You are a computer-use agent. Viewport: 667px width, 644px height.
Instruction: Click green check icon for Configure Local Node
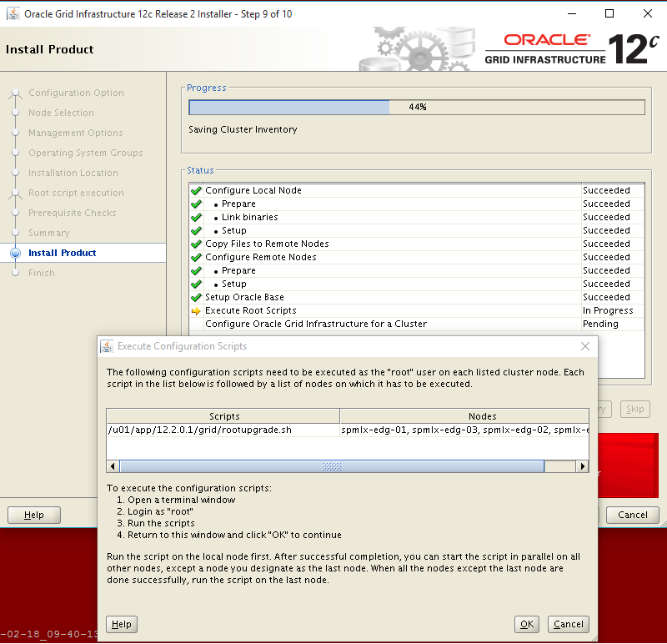click(196, 190)
